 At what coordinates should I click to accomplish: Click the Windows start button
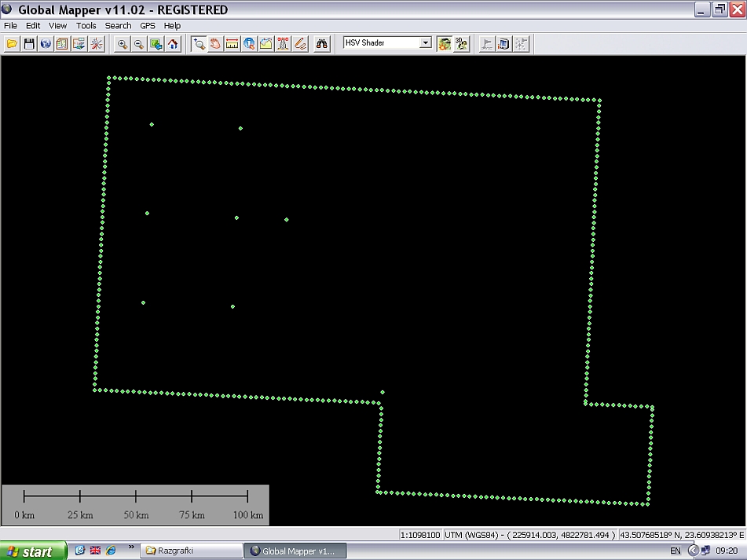pyautogui.click(x=30, y=551)
